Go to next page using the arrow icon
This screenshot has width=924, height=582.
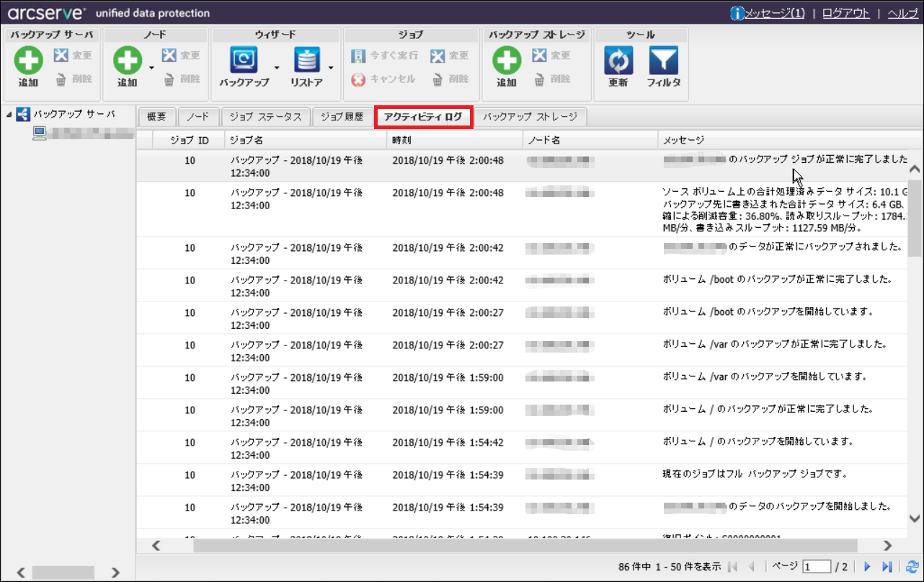(x=868, y=567)
